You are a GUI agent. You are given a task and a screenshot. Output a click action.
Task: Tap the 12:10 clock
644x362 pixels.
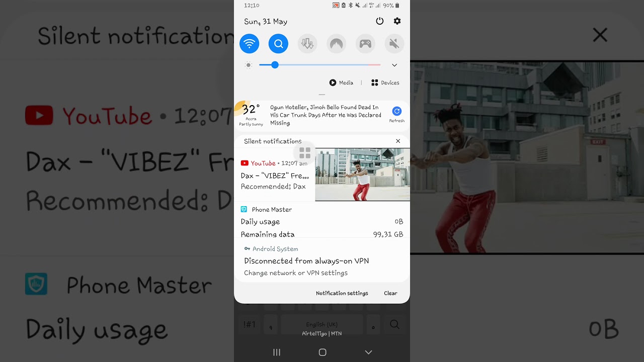click(x=252, y=6)
